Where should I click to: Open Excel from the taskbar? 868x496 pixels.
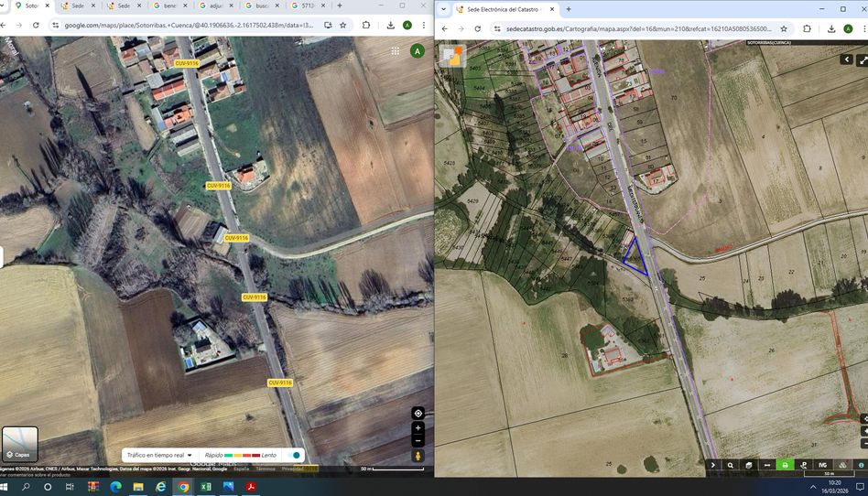point(206,487)
